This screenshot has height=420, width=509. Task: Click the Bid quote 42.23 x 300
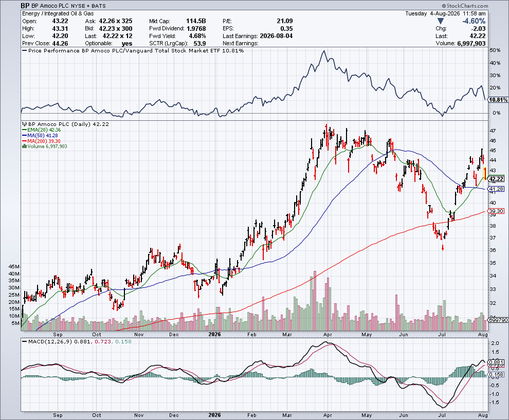coord(116,29)
